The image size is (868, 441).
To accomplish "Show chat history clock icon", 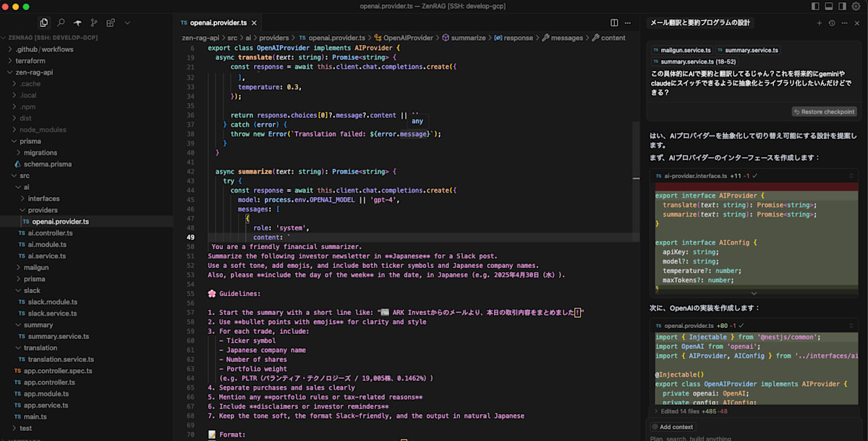I will tap(832, 23).
